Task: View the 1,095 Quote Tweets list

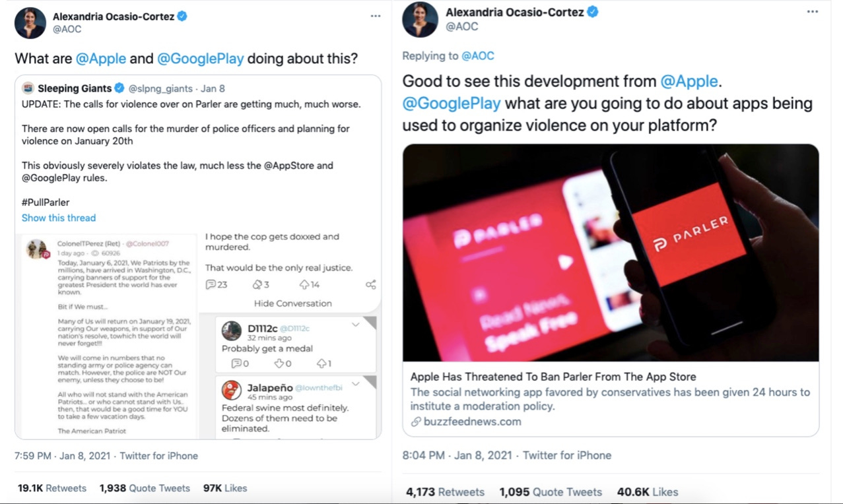Action: click(551, 492)
